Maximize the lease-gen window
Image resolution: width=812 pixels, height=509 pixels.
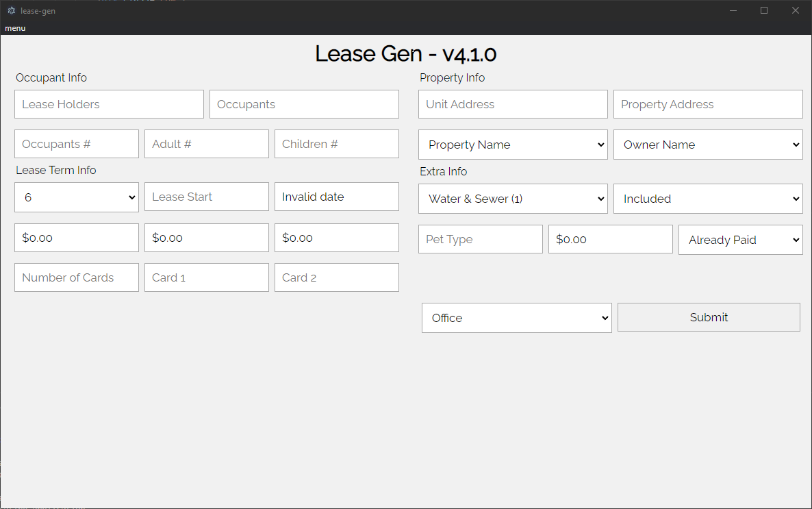764,10
